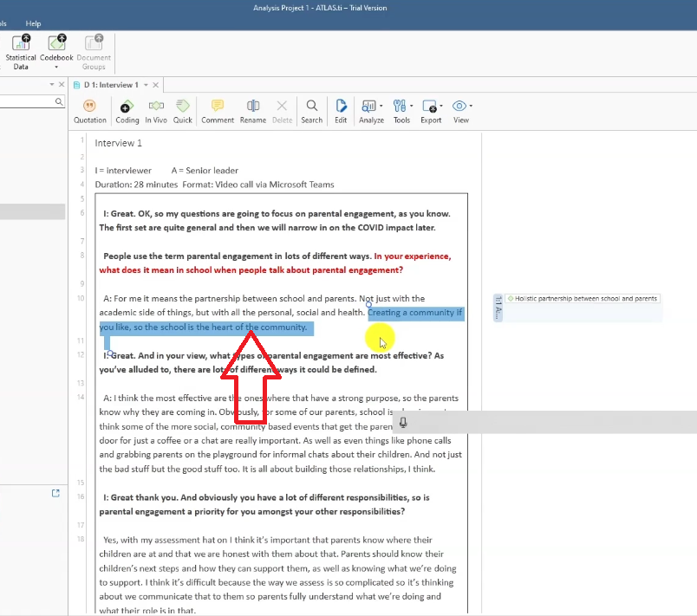Click the Quotation tool icon
This screenshot has height=616, width=697.
tap(90, 110)
